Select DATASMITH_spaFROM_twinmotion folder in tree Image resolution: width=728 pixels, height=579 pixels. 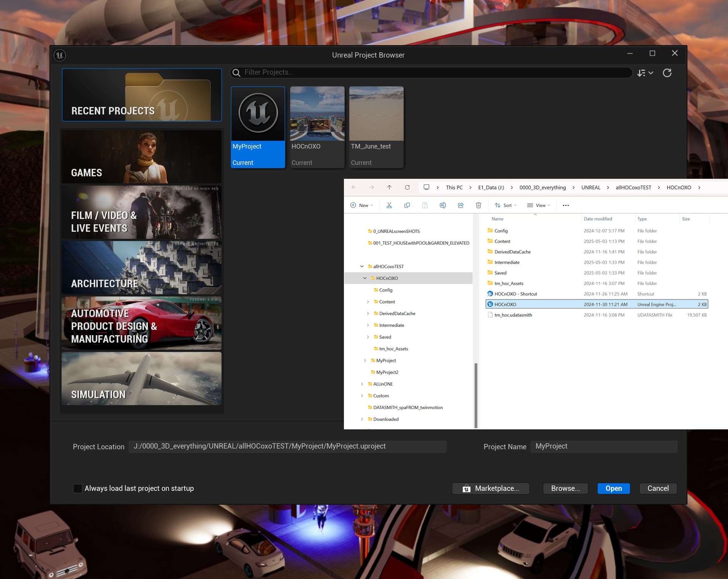point(405,407)
